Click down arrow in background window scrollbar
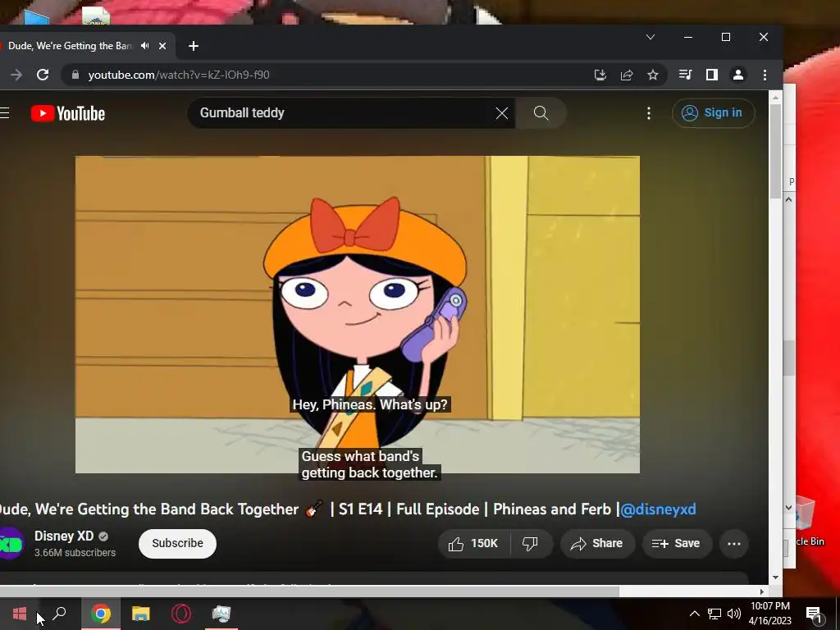 coord(788,507)
